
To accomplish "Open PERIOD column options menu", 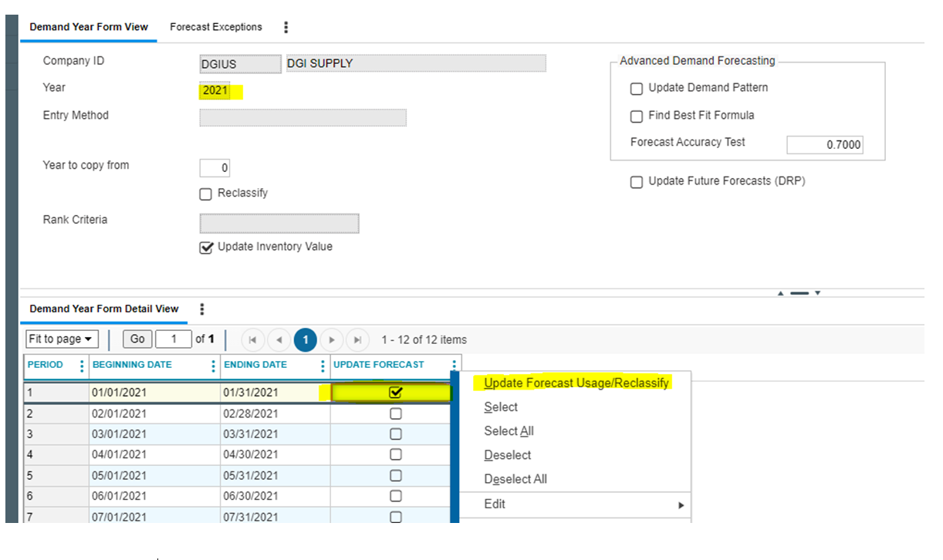I will 82,366.
